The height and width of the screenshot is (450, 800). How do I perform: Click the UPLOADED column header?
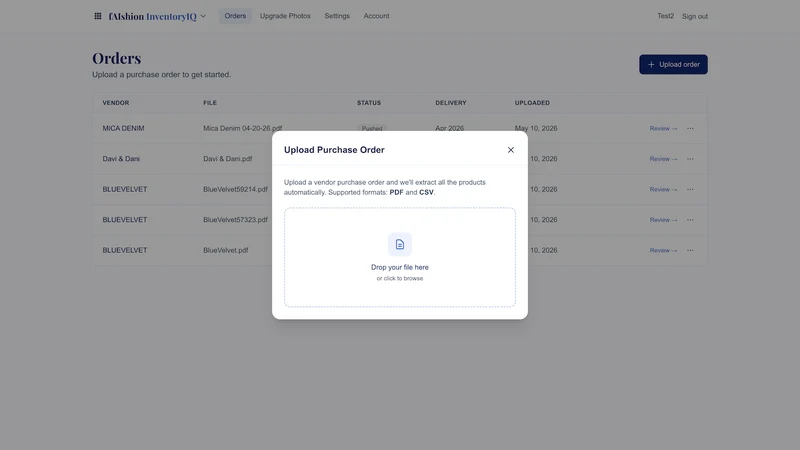tap(532, 103)
